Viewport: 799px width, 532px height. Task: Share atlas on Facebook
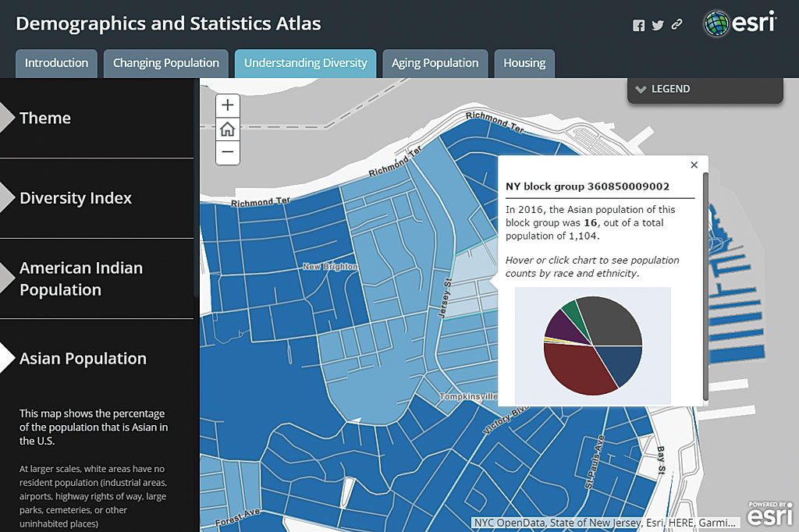tap(638, 25)
